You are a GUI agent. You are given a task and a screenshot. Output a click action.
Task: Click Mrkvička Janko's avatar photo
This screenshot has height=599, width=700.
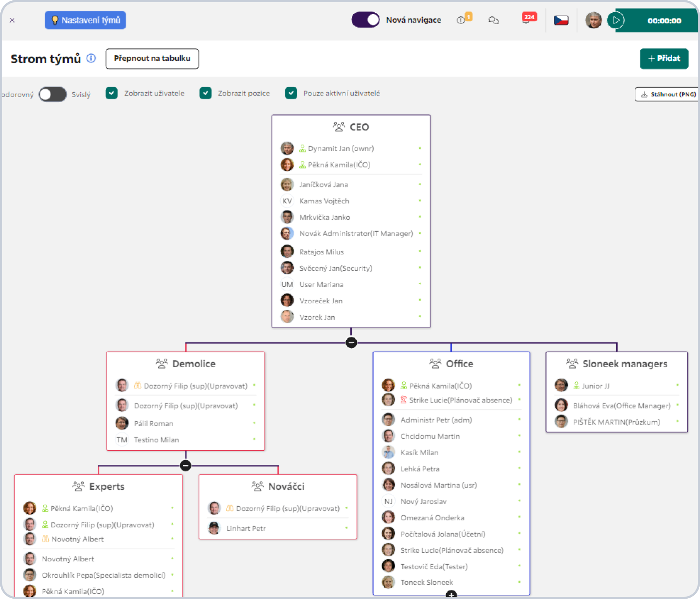pyautogui.click(x=287, y=217)
